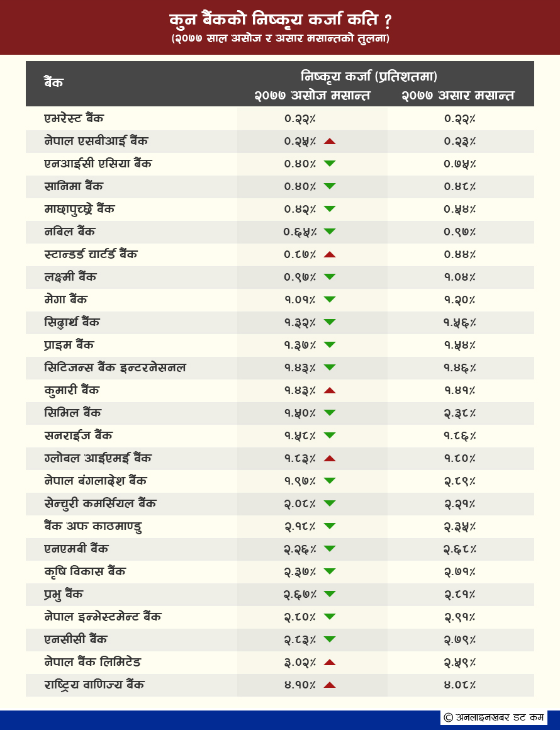Screen dimensions: 560x730
Task: Select the सिटिजन्स बैंक इन्टरनेसनल row name
Action: tap(115, 368)
